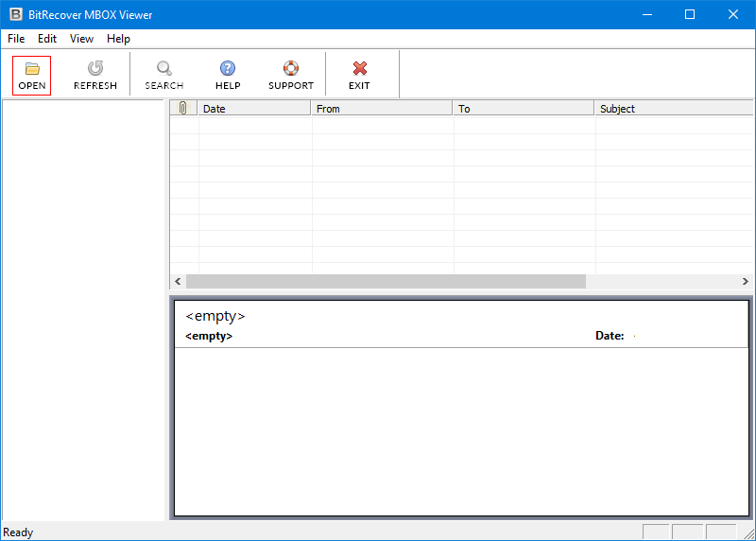Sort by the Subject column header
Viewport: 756px width, 541px height.
click(x=674, y=108)
